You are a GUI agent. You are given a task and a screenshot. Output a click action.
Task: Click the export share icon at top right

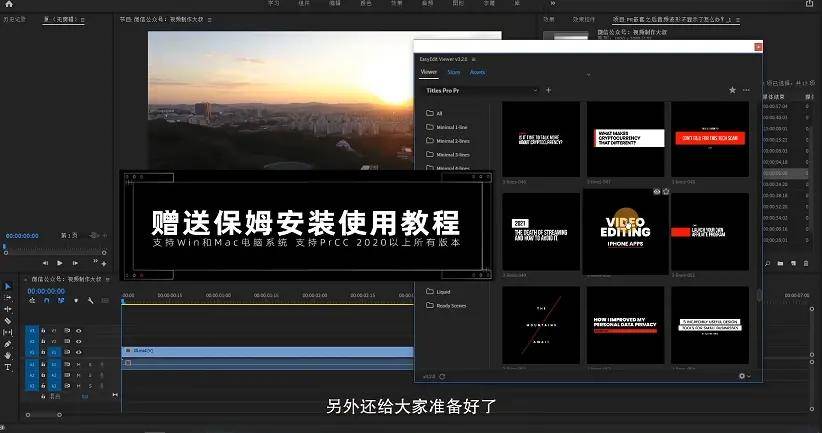click(x=810, y=4)
